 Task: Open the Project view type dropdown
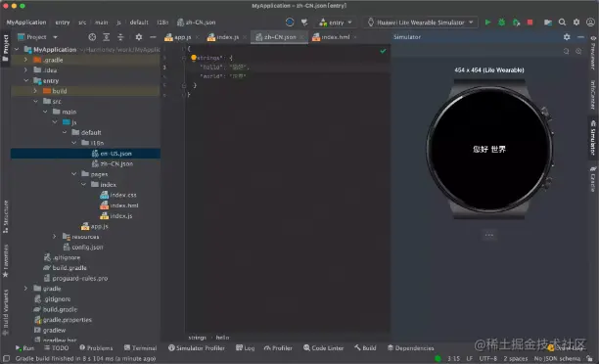click(x=37, y=37)
